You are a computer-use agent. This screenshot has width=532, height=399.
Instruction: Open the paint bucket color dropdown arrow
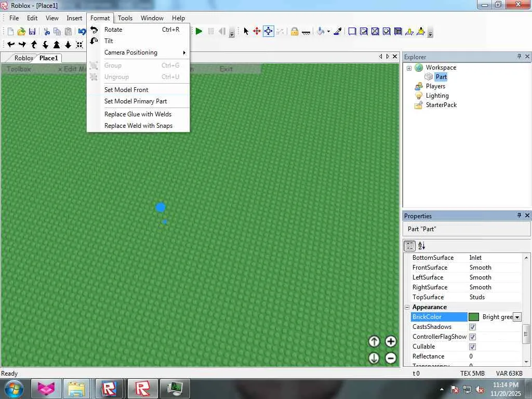point(328,32)
